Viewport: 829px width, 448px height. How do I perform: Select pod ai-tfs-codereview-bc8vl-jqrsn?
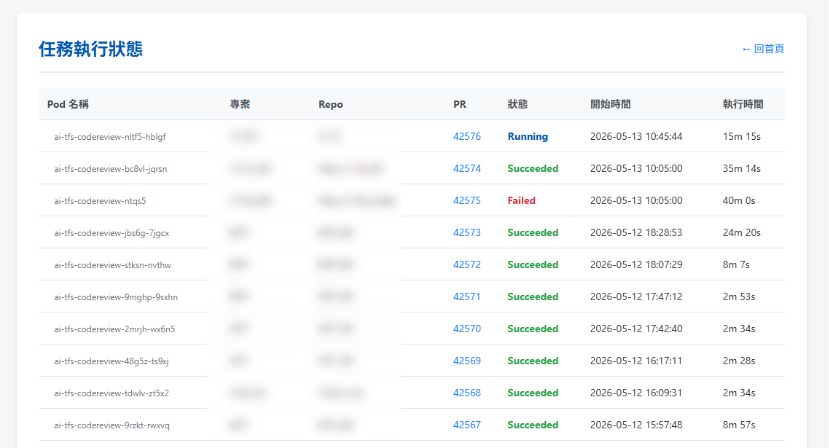(110, 169)
